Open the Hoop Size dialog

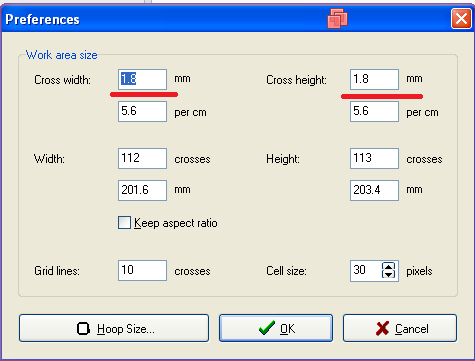[x=114, y=328]
